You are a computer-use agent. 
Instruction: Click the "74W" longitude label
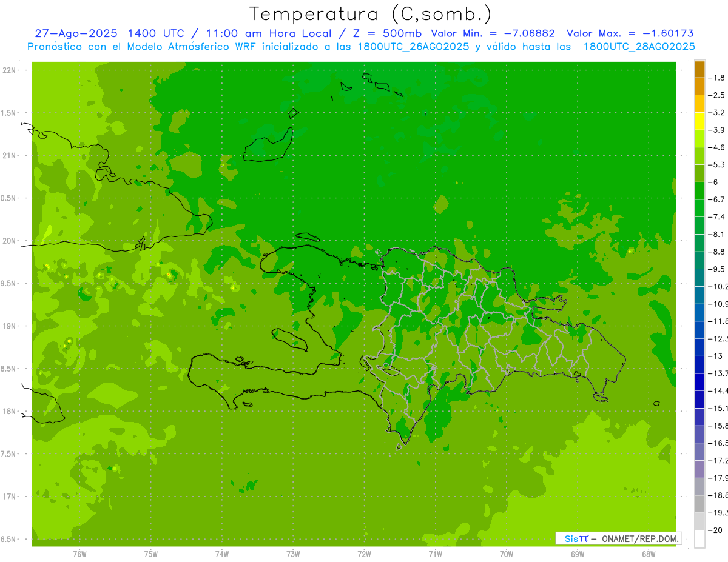pos(222,554)
